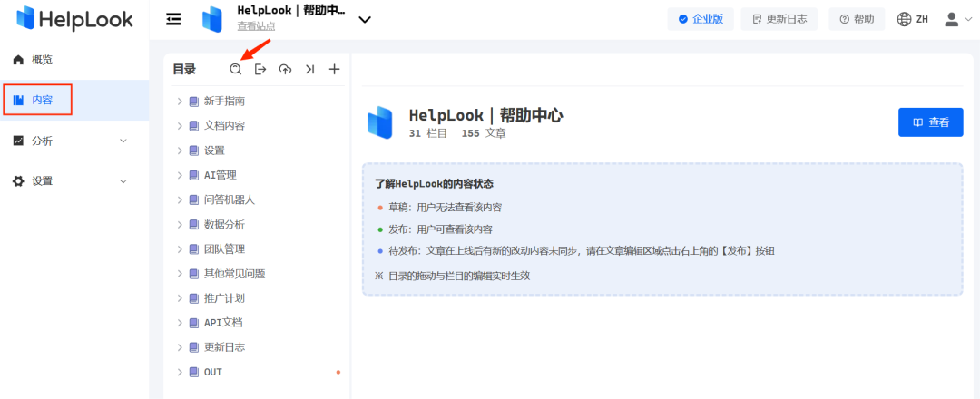Expand the directory 设置 category arrow
This screenshot has width=980, height=399.
180,151
